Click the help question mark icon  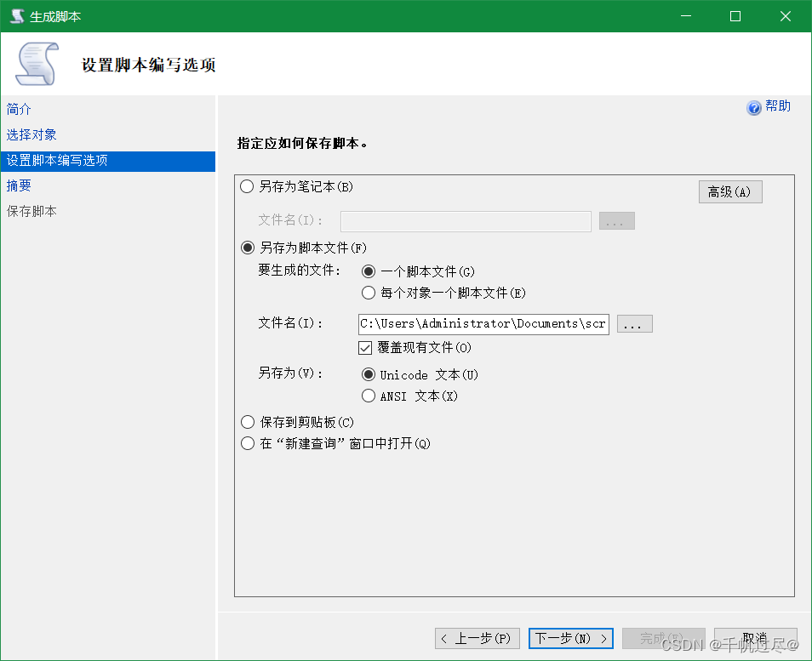pos(755,106)
